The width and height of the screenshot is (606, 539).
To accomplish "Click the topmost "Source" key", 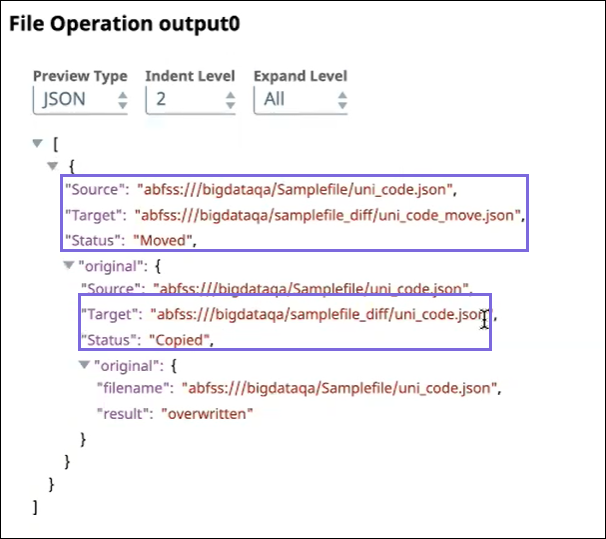I will click(95, 188).
